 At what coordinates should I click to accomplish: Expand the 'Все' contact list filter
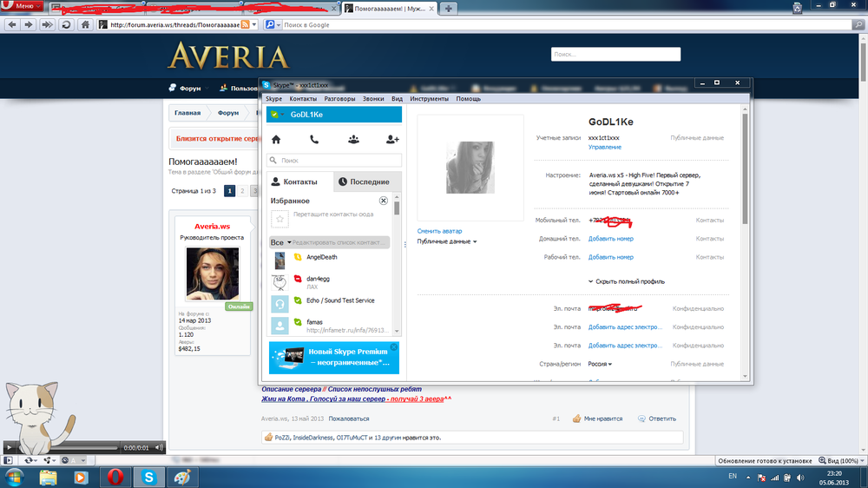coord(279,242)
